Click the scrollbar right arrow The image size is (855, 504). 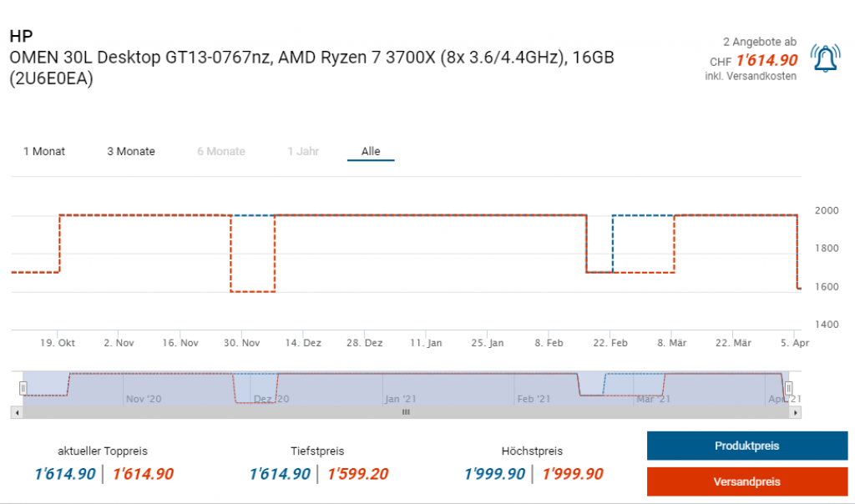click(796, 412)
